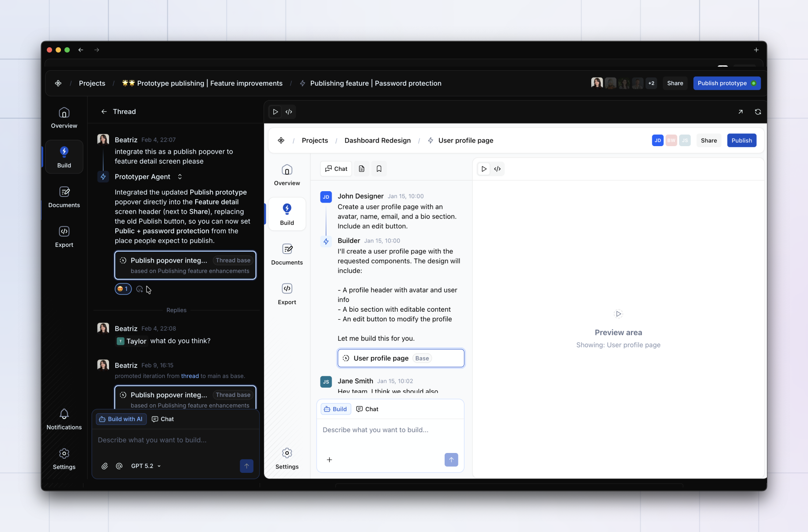
Task: Select the Chat tab in the light composer
Action: (x=367, y=409)
